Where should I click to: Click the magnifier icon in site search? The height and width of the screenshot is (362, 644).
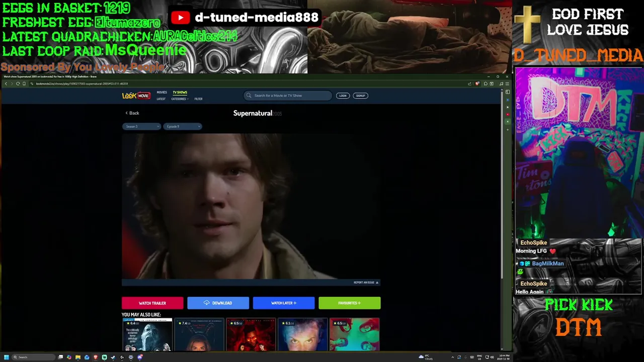click(249, 96)
